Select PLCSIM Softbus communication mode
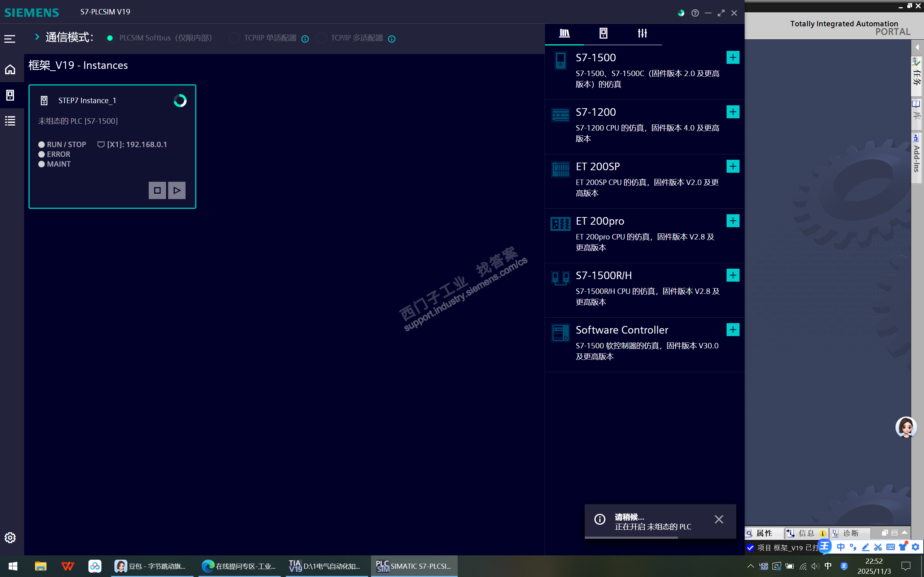Screen dimensions: 924x577 [110, 38]
